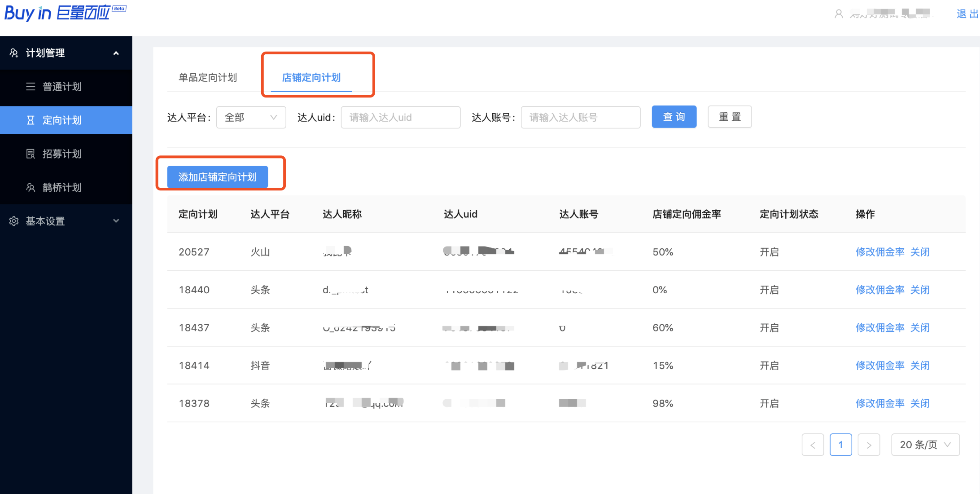980x494 pixels.
Task: Click the user profile avatar icon
Action: [x=838, y=14]
